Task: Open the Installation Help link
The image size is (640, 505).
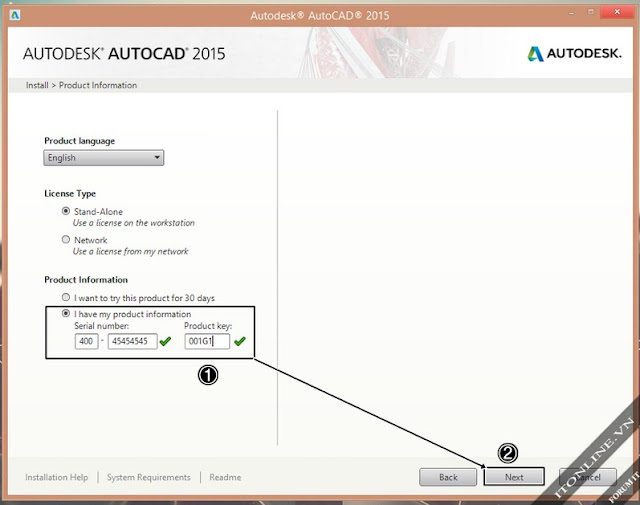Action: [57, 477]
